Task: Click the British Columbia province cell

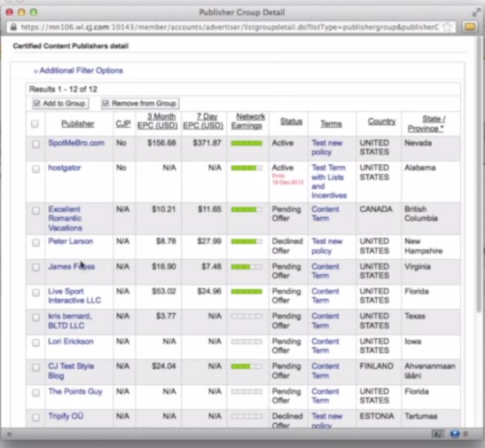Action: click(421, 214)
